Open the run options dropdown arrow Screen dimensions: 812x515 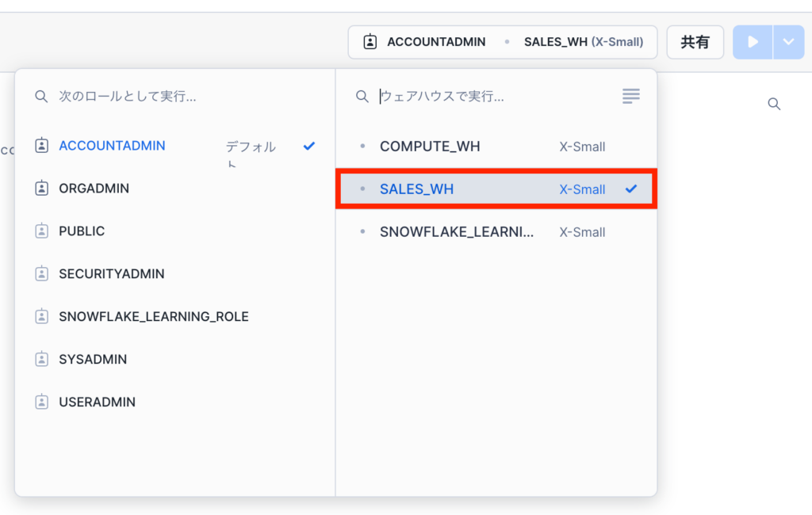(x=788, y=42)
